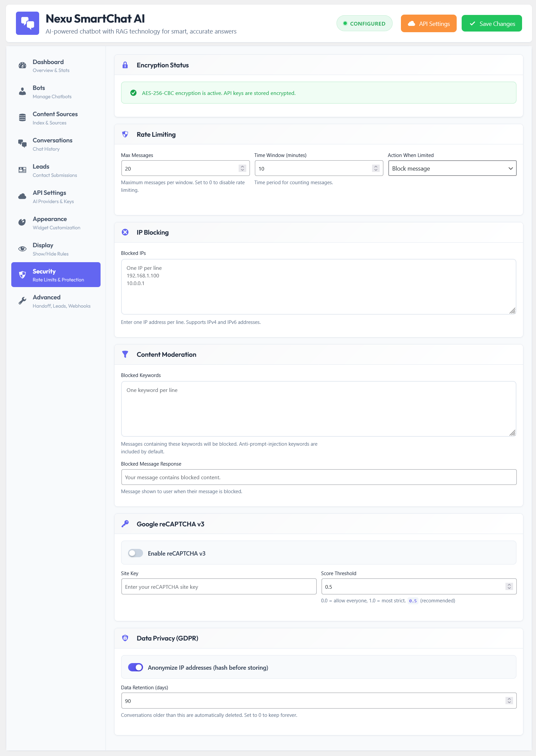Viewport: 536px width, 756px height.
Task: Click the 0.5 recommended code badge
Action: [413, 601]
